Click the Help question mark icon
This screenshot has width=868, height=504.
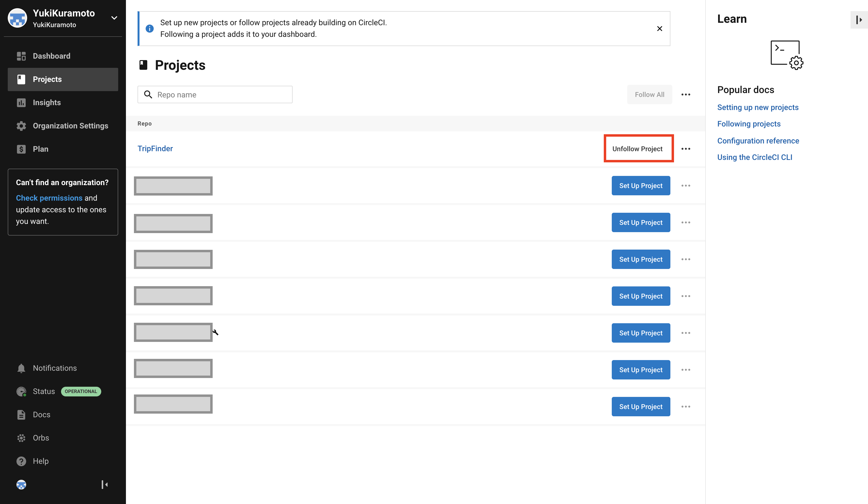coord(21,461)
